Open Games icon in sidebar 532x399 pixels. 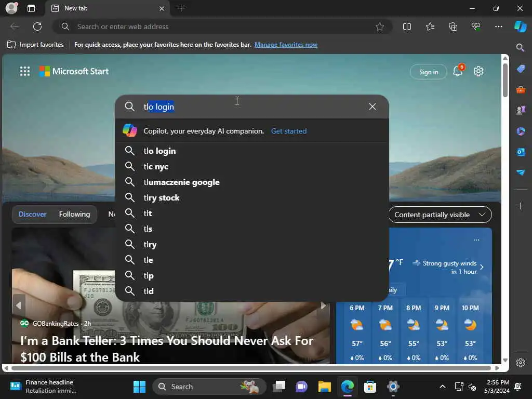[x=521, y=110]
